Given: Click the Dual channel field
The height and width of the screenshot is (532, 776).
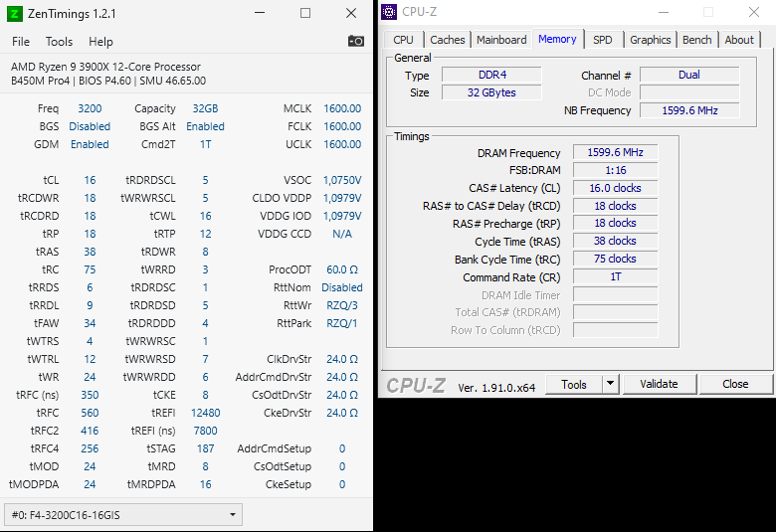Looking at the screenshot, I should pyautogui.click(x=689, y=75).
